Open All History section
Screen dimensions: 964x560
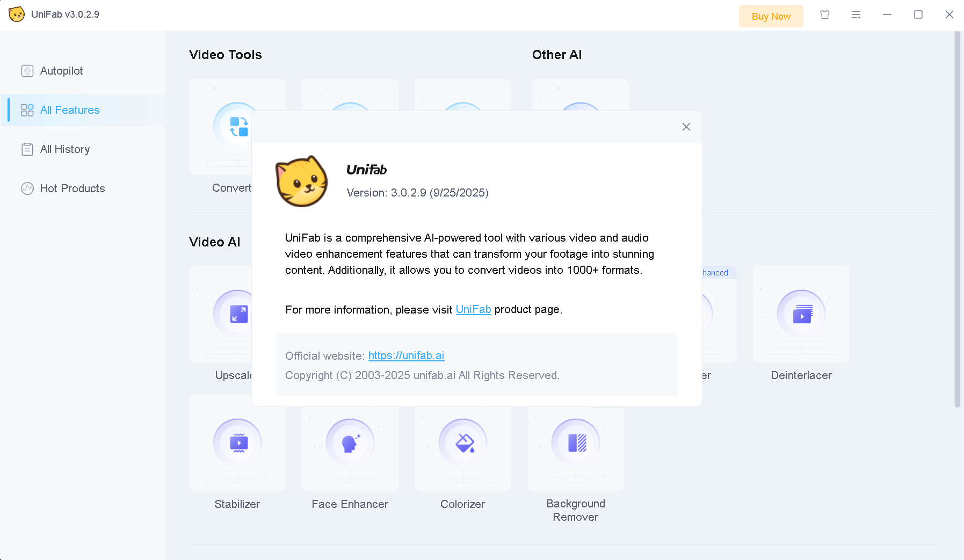(x=64, y=149)
